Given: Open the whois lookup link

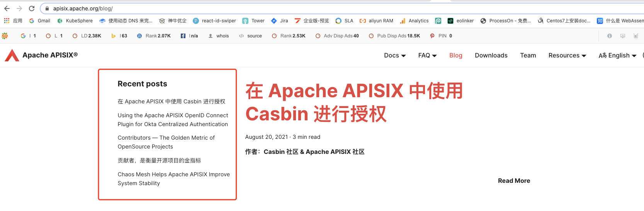Looking at the screenshot, I should [x=219, y=36].
